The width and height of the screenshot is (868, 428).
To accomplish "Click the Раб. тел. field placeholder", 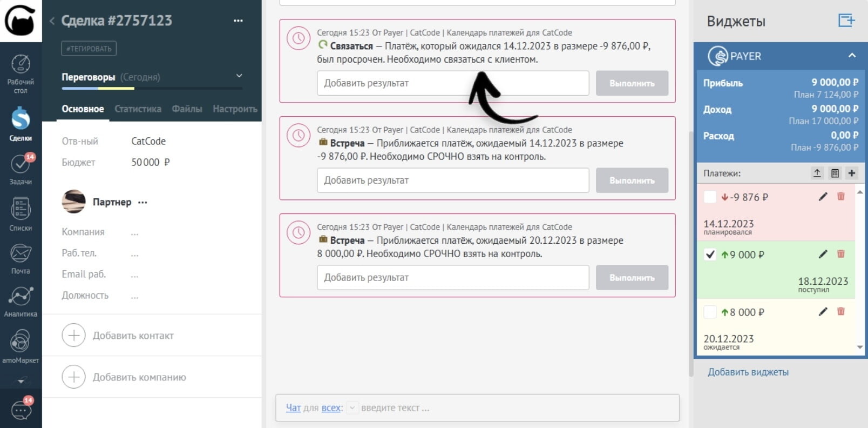I will click(x=134, y=253).
